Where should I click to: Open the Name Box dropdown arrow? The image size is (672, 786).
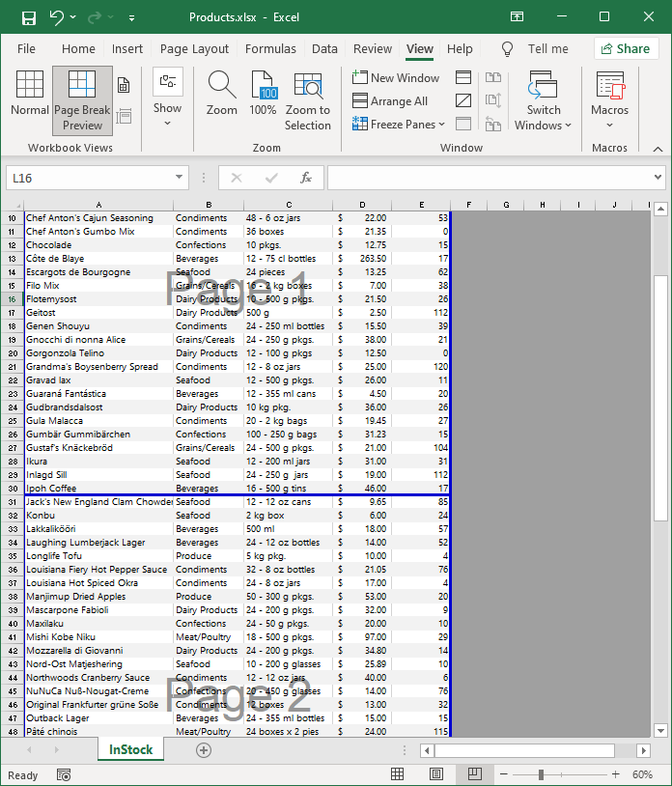point(180,178)
